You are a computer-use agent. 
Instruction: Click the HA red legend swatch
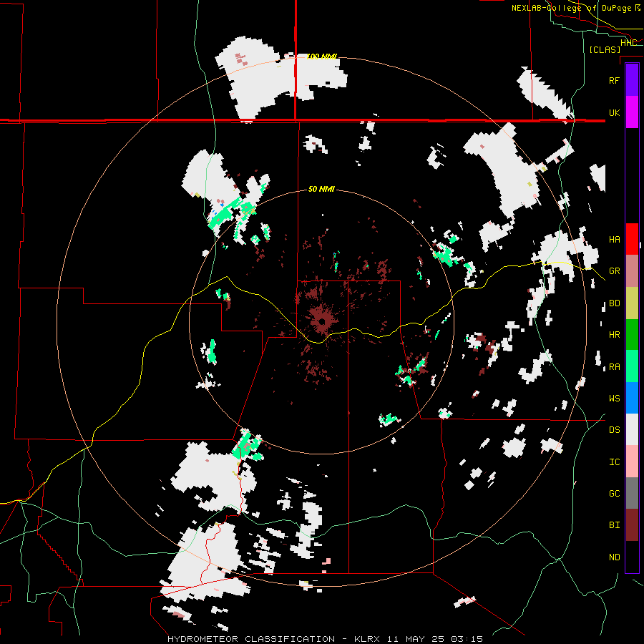(x=632, y=239)
